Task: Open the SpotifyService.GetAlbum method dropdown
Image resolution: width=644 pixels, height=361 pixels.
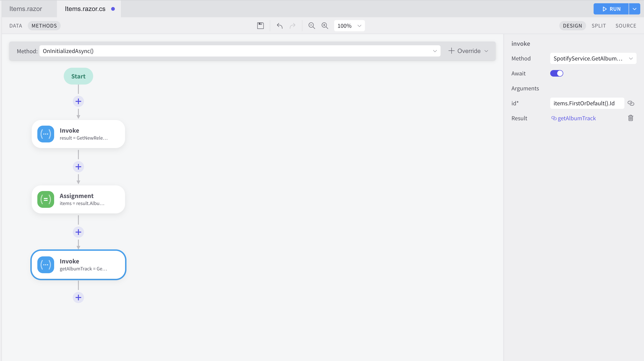Action: (593, 58)
